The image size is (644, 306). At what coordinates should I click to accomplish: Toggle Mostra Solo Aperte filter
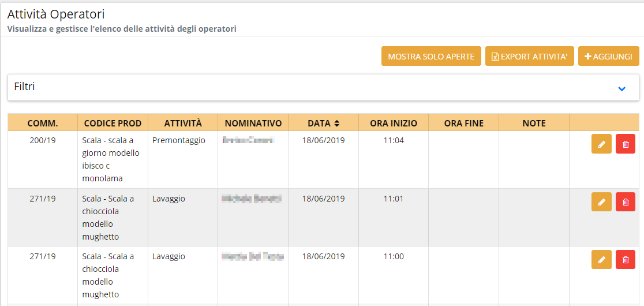(x=431, y=57)
